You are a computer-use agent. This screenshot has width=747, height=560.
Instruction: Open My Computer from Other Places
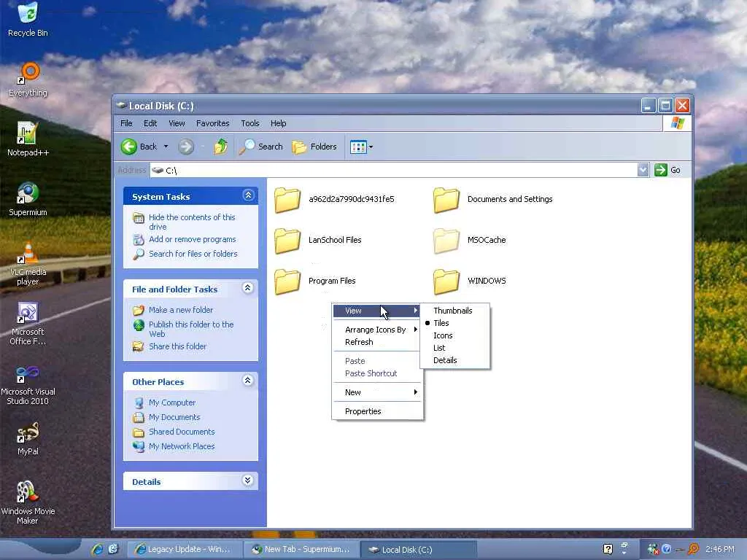pos(172,402)
